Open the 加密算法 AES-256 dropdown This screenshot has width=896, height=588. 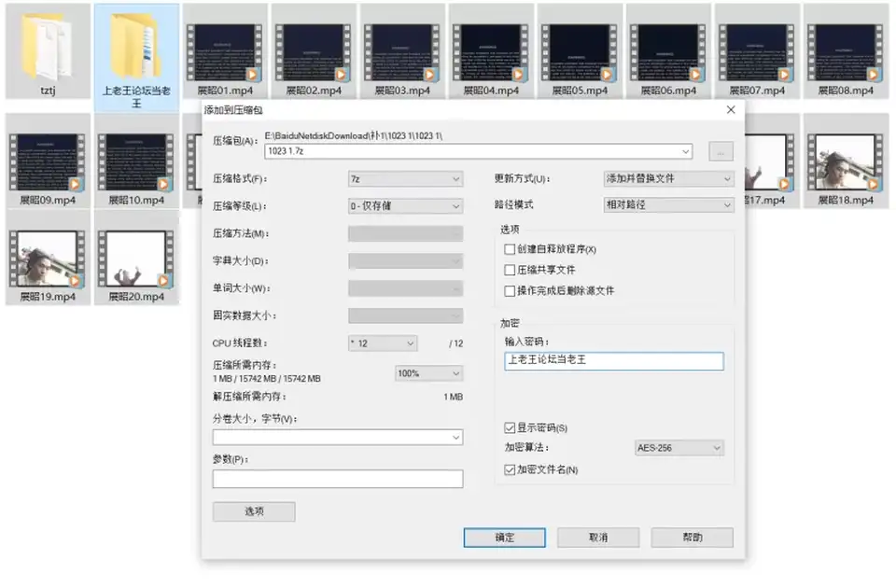[x=679, y=448]
